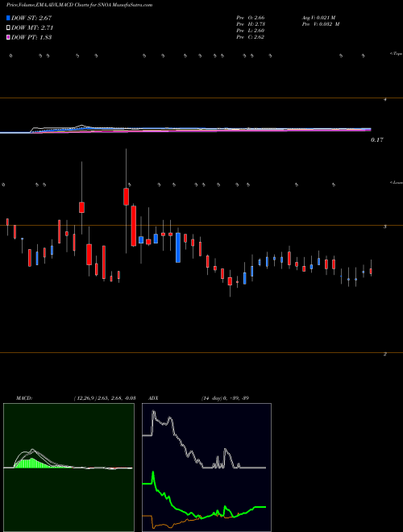The height and width of the screenshot is (532, 403).
Task: Open the green MACD histogram panel
Action: tap(69, 468)
